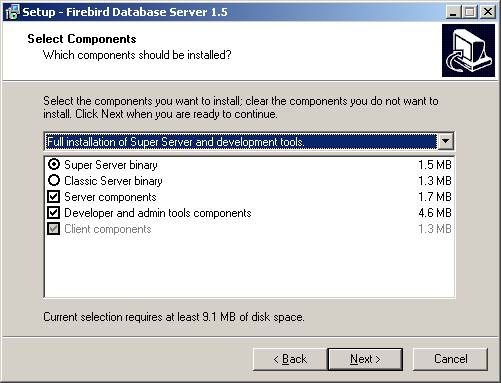The width and height of the screenshot is (501, 383).
Task: Continue with the Next button
Action: (x=365, y=359)
